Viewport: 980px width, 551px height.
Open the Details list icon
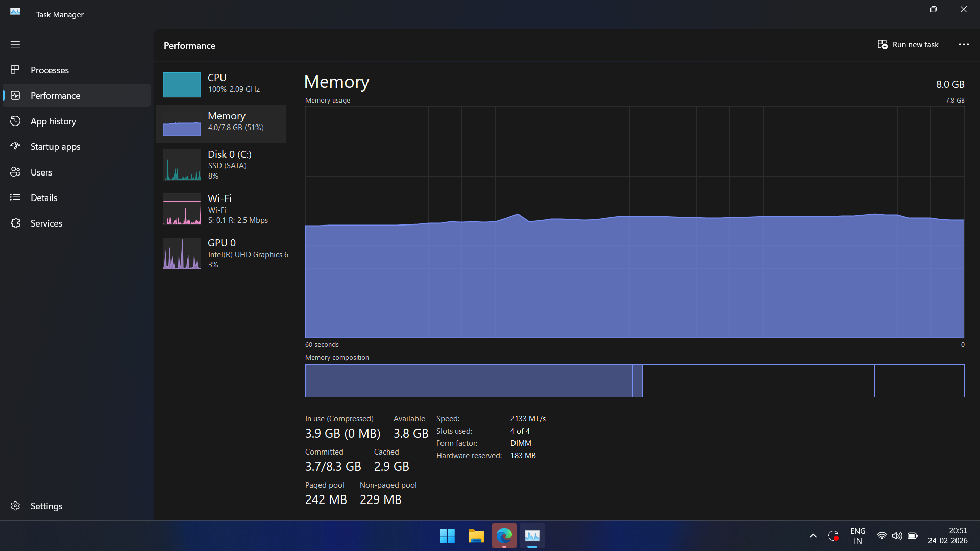(x=15, y=197)
